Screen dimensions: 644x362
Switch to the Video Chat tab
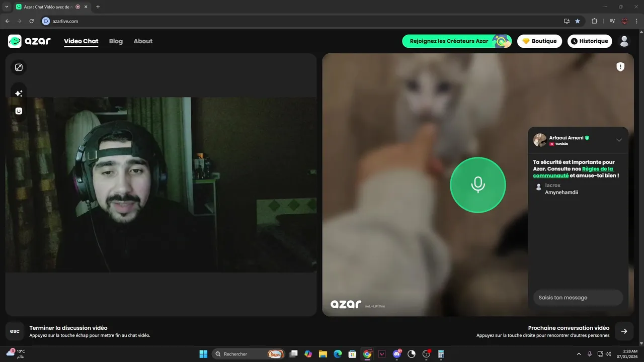(81, 41)
